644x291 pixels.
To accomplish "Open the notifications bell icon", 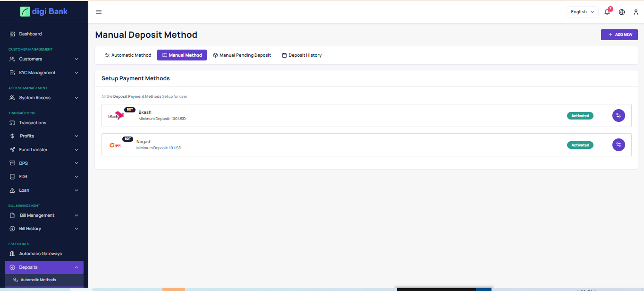I will (x=607, y=12).
